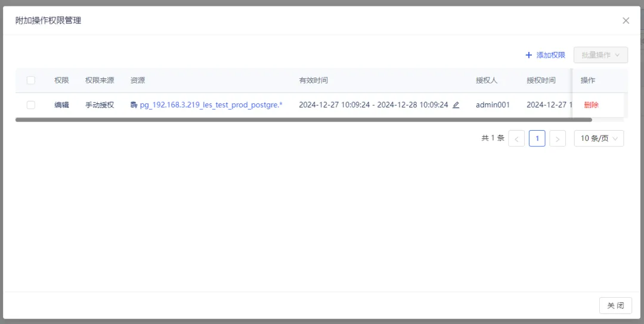Select page 1 in the pagination
The image size is (644, 324).
(x=537, y=138)
